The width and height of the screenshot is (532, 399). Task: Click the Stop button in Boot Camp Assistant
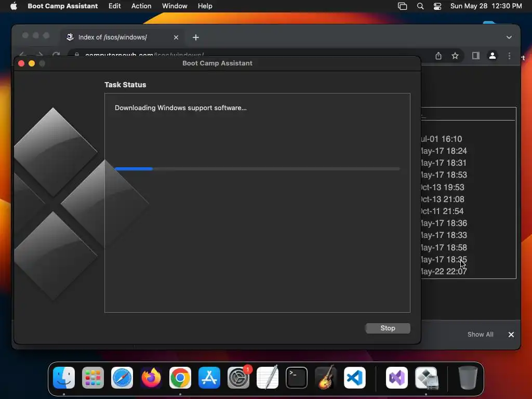[388, 328]
